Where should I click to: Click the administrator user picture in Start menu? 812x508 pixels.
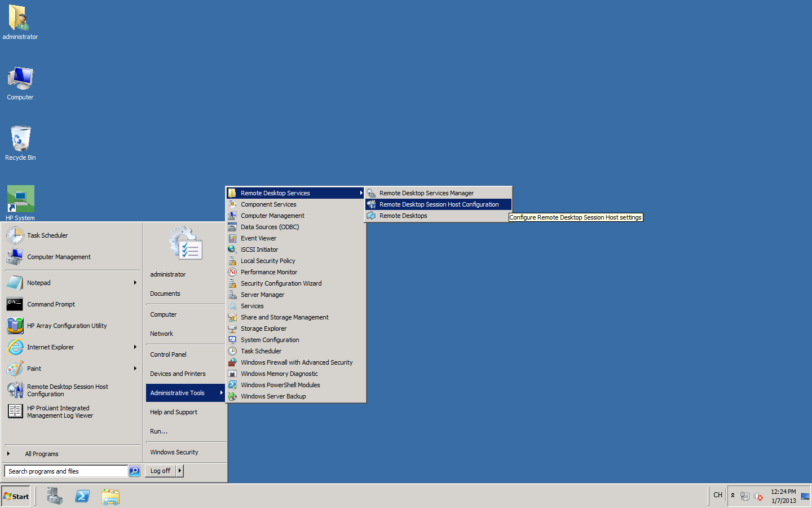pyautogui.click(x=186, y=243)
